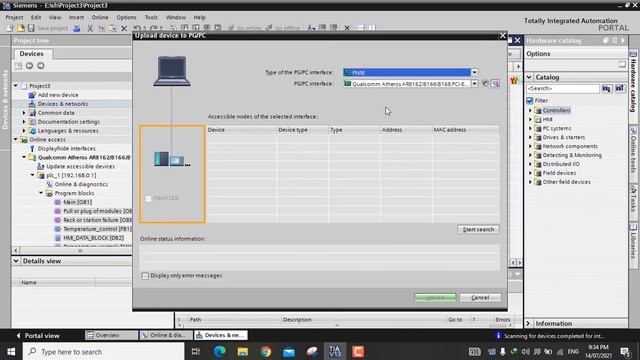Click the Delete X toolbar icon
This screenshot has height=360, width=640.
pos(124,28)
